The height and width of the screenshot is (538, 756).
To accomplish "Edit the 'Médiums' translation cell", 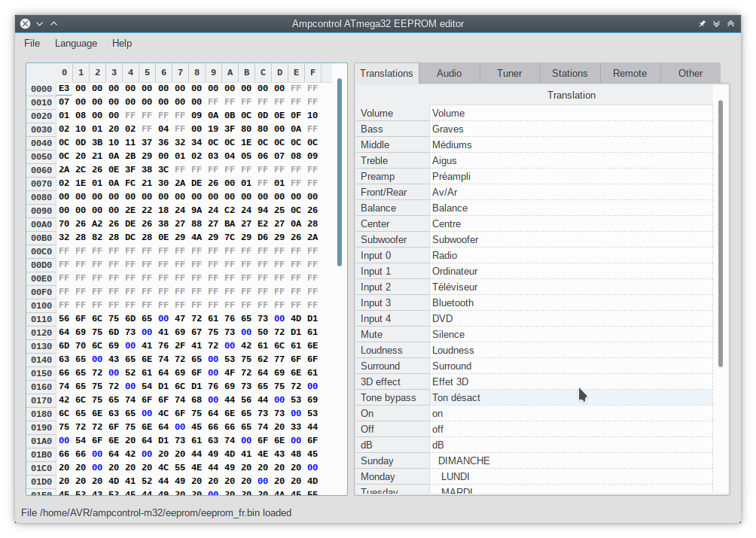I will tap(571, 145).
